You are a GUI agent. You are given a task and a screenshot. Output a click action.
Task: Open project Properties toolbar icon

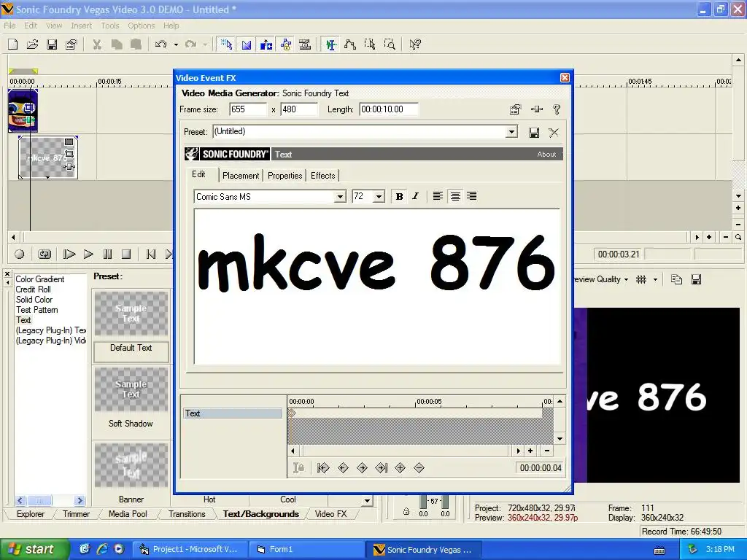[71, 44]
